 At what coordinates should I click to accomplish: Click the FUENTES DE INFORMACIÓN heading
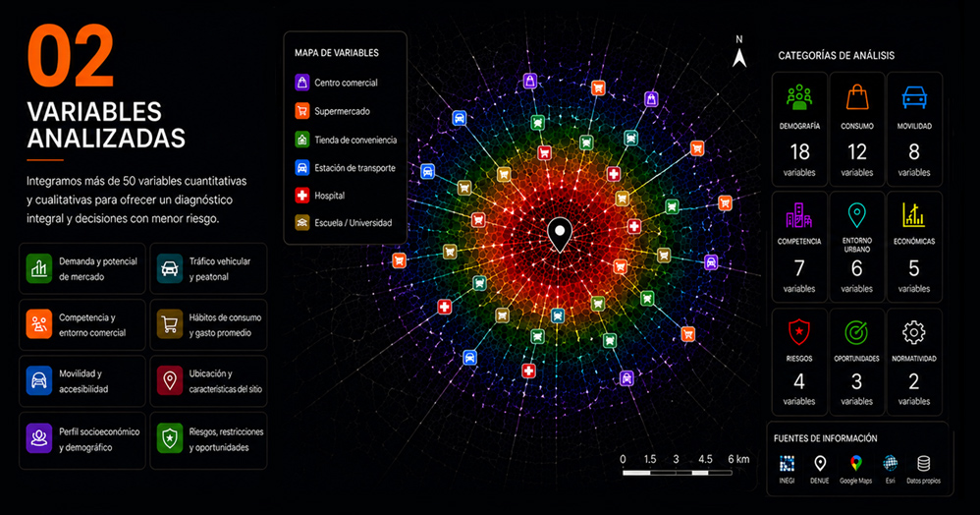click(826, 438)
